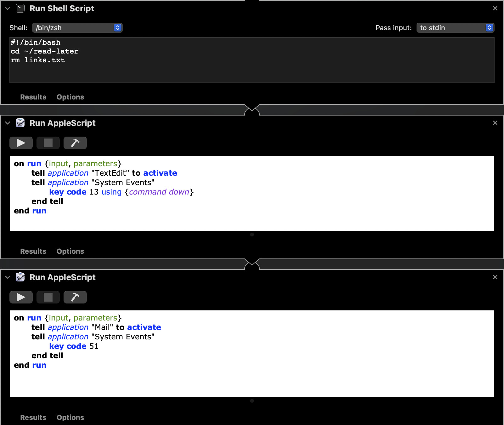Stop the first AppleScript execution
Image resolution: width=504 pixels, height=425 pixels.
pyautogui.click(x=48, y=143)
